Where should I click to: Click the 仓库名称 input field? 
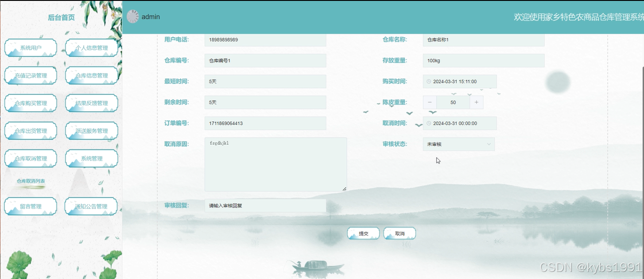pyautogui.click(x=484, y=40)
